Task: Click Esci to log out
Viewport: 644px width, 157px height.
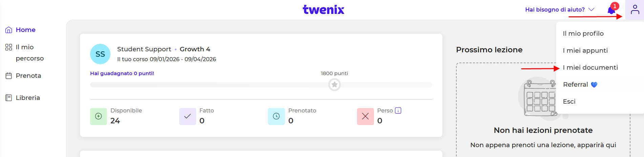Action: tap(569, 101)
